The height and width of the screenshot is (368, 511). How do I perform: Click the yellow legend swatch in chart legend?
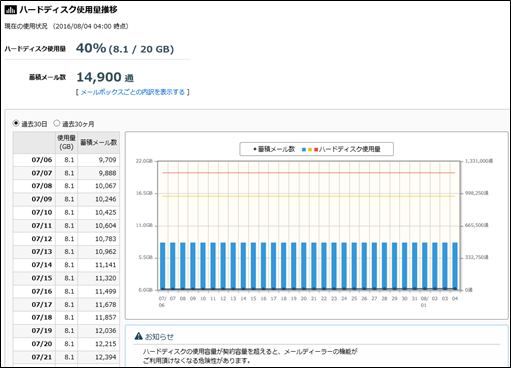tap(310, 150)
